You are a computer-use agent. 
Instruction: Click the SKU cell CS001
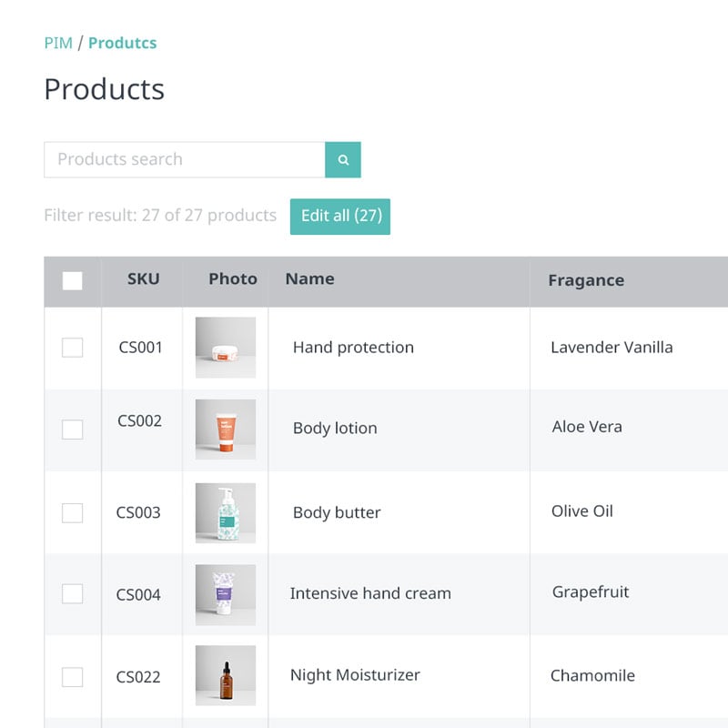click(140, 348)
